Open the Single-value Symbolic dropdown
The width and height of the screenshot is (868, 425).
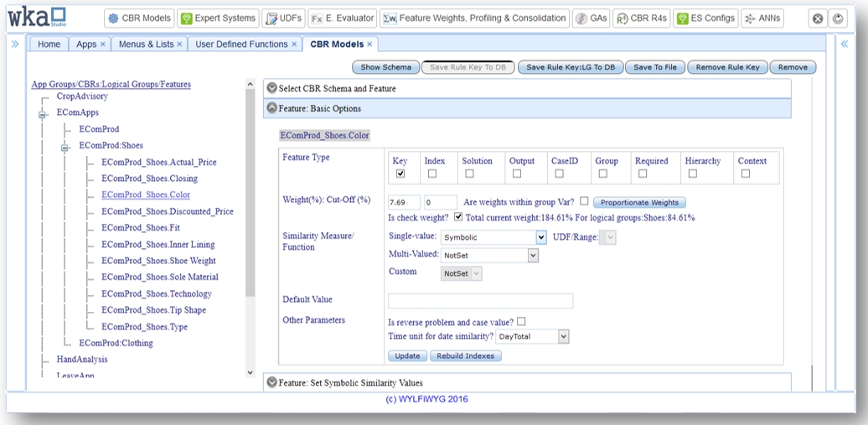pyautogui.click(x=493, y=237)
